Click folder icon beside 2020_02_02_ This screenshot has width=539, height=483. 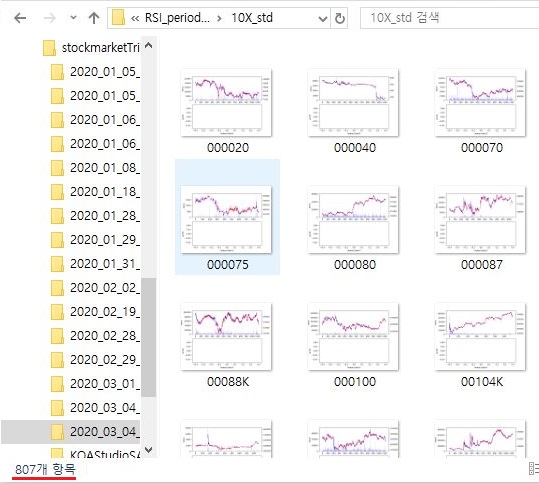coord(57,288)
